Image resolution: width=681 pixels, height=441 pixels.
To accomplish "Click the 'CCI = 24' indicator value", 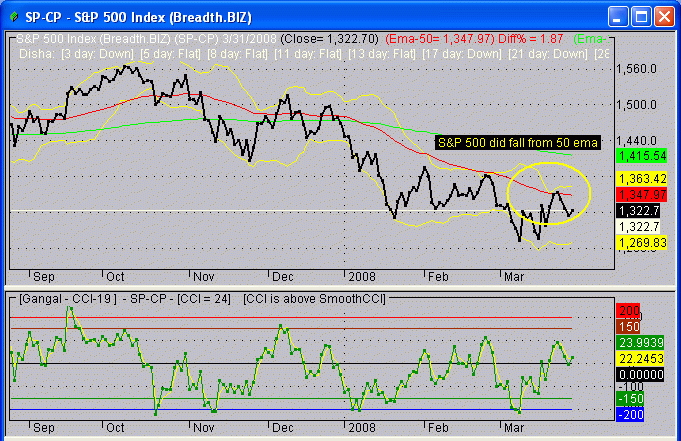I will tap(204, 299).
